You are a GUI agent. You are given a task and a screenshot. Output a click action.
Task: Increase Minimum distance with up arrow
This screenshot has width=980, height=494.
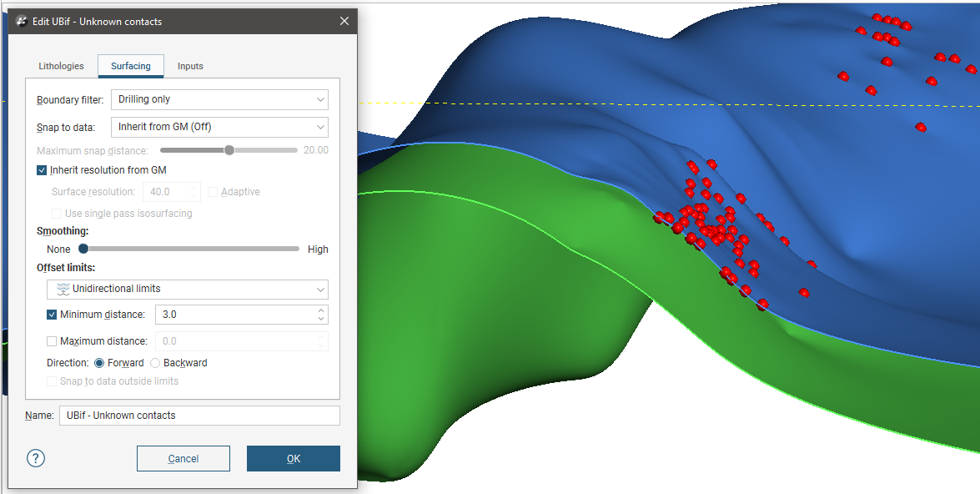pos(320,310)
